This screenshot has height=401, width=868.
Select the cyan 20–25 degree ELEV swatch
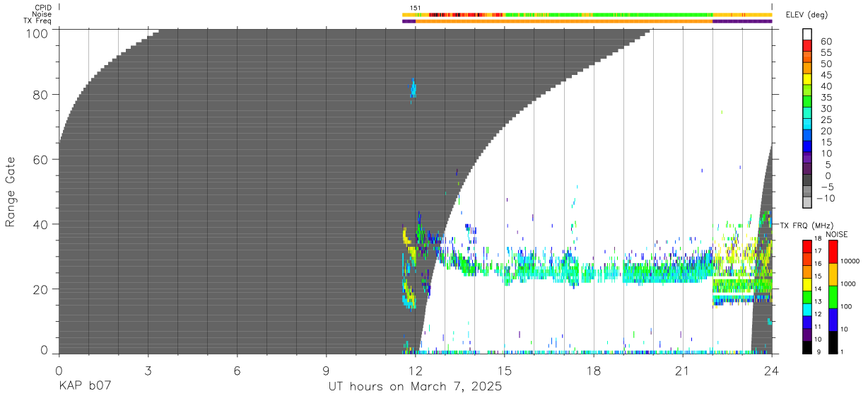tap(808, 124)
